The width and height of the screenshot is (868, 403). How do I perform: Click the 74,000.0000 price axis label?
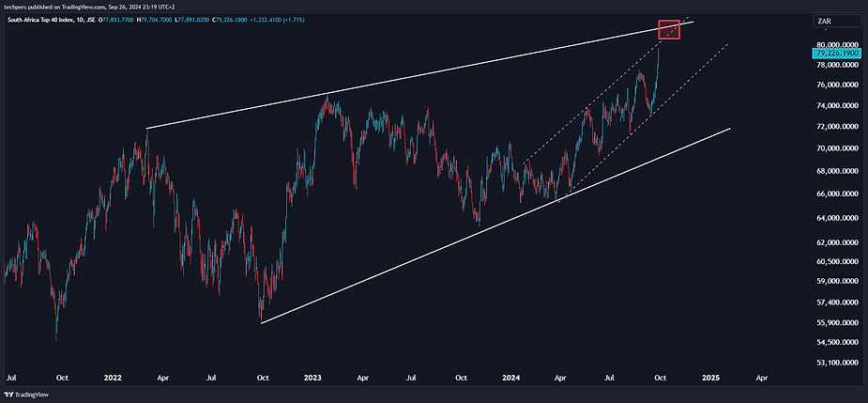point(840,105)
